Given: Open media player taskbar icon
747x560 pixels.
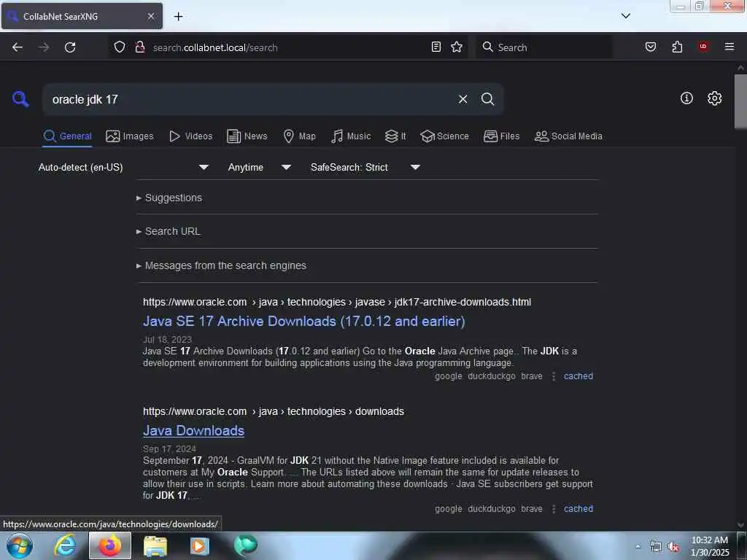Looking at the screenshot, I should point(200,545).
